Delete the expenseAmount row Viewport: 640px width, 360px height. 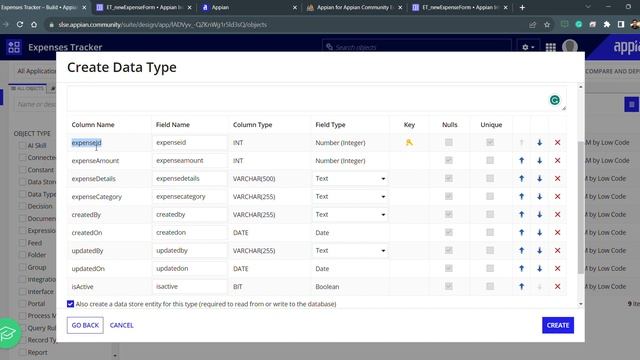point(557,161)
